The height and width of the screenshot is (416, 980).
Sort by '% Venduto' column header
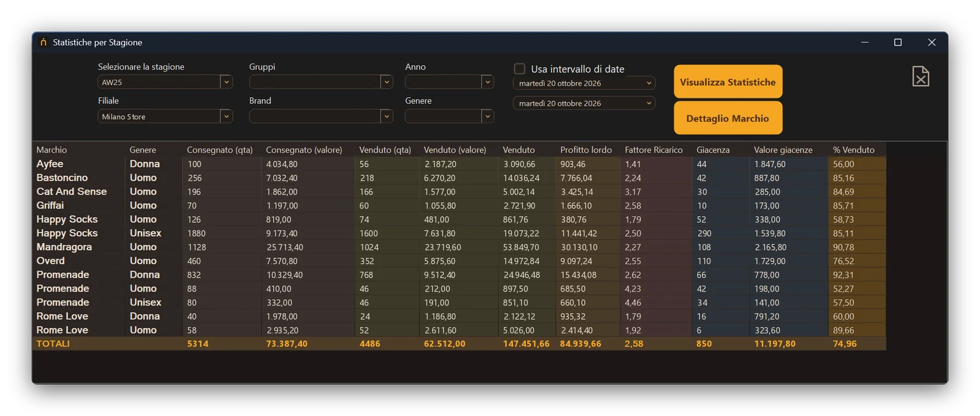tap(854, 150)
